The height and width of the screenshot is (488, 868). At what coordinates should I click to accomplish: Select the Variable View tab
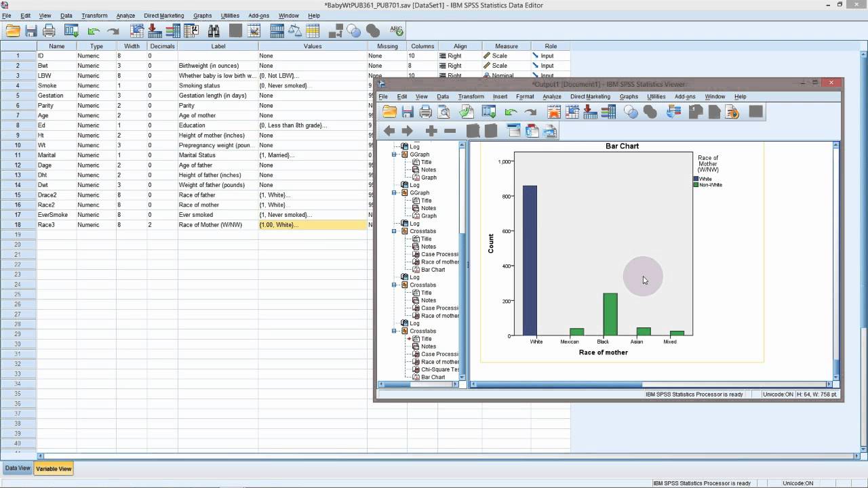[x=54, y=468]
